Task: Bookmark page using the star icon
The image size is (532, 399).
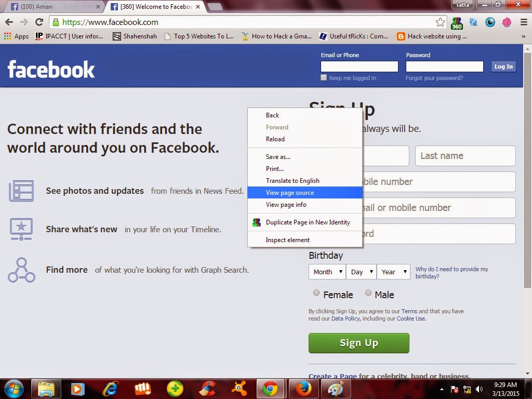Action: pos(440,22)
